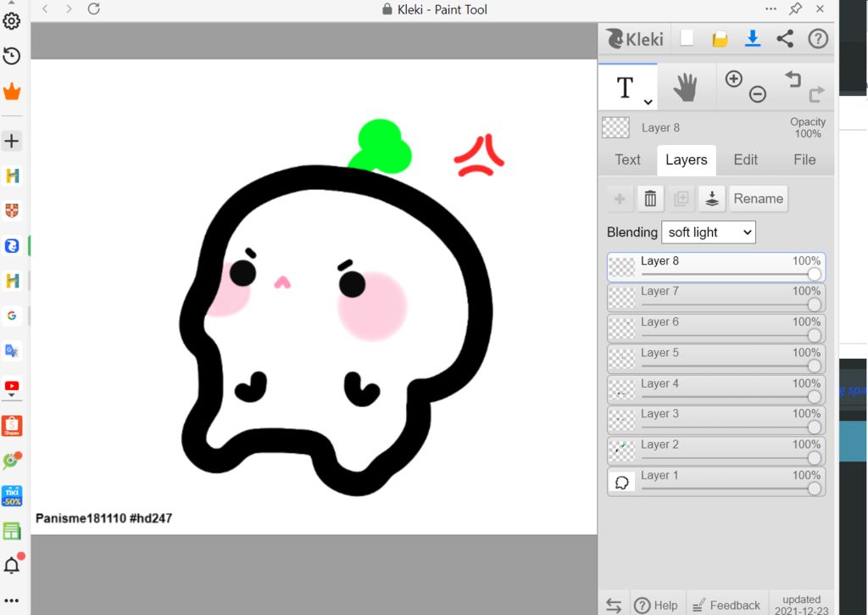
Task: Expand the tool selection chevron
Action: coord(648,102)
